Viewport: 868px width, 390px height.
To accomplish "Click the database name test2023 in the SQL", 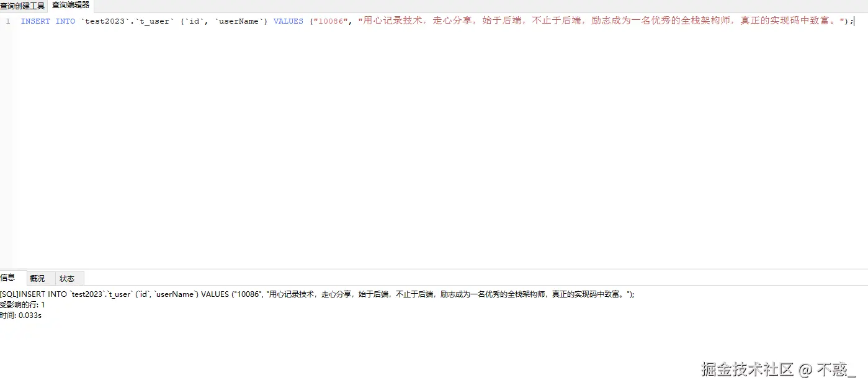I will (x=105, y=20).
